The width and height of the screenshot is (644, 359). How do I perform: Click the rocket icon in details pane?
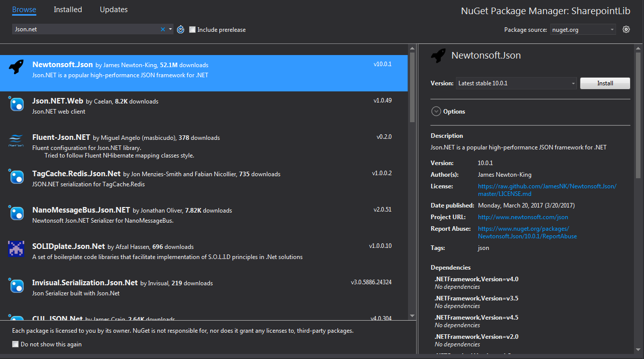pos(438,56)
